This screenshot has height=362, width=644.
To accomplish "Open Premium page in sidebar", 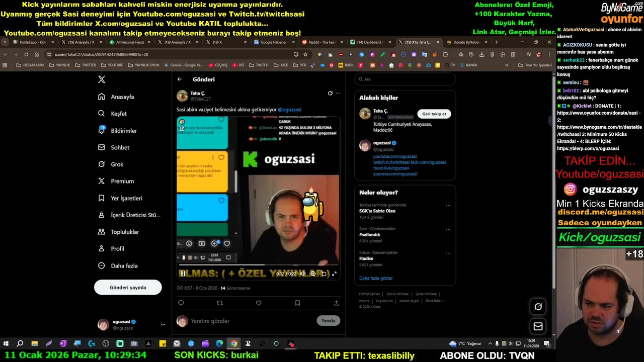I will tap(116, 181).
